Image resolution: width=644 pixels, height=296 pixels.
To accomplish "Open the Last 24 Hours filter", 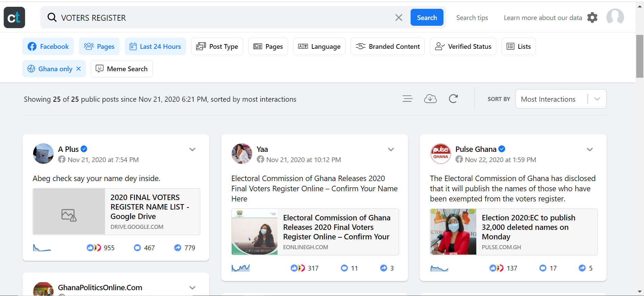I will (155, 46).
